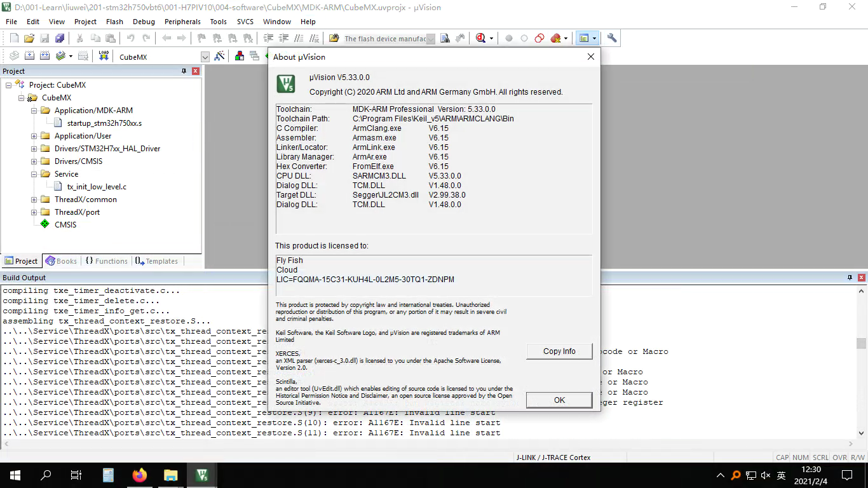
Task: Click the Build Output horizontal scrollbar right arrow
Action: pos(851,444)
